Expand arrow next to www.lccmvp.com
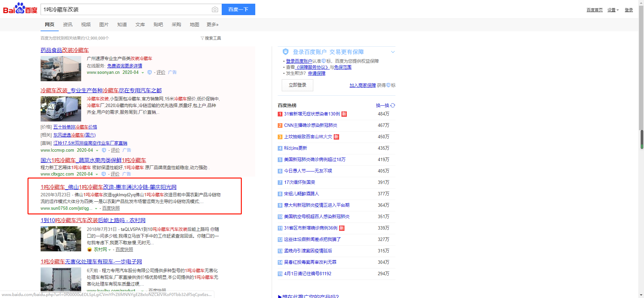644x298 pixels. coord(97,151)
